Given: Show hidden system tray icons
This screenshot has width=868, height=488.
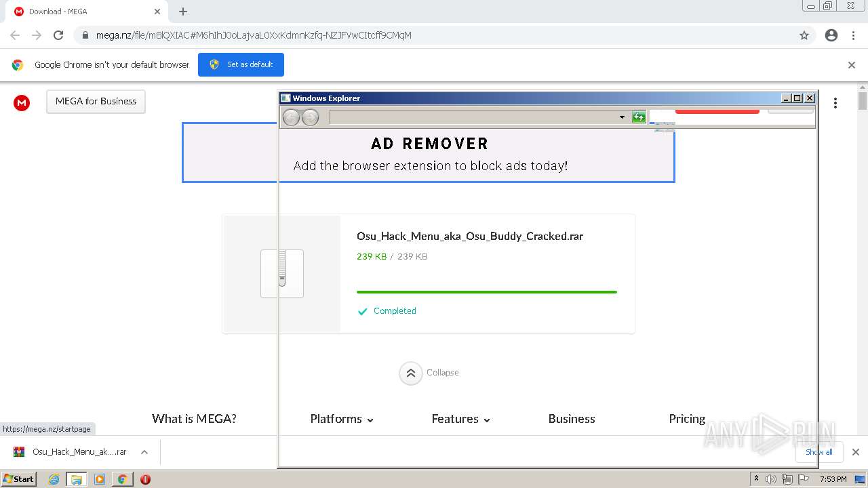Looking at the screenshot, I should coord(756,479).
